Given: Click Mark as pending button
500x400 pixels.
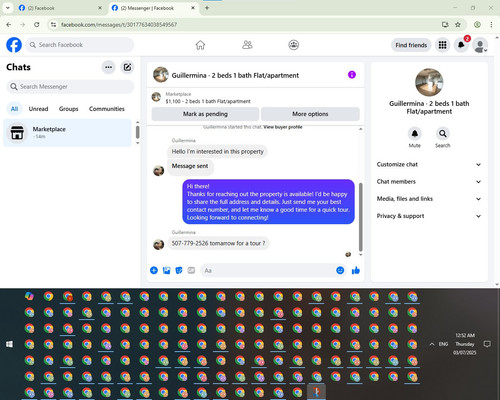Looking at the screenshot, I should point(205,114).
